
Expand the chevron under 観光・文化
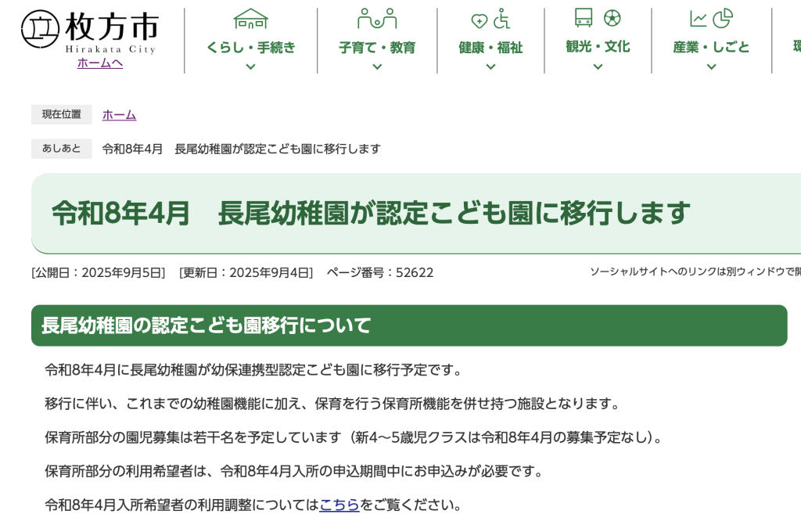tap(598, 67)
